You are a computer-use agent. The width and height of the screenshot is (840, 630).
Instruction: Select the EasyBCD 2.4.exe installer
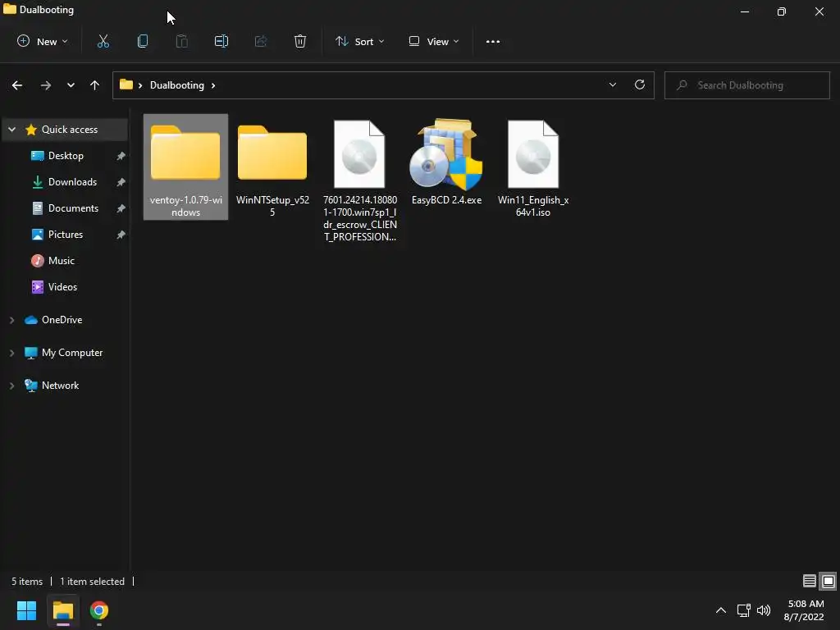click(x=446, y=162)
